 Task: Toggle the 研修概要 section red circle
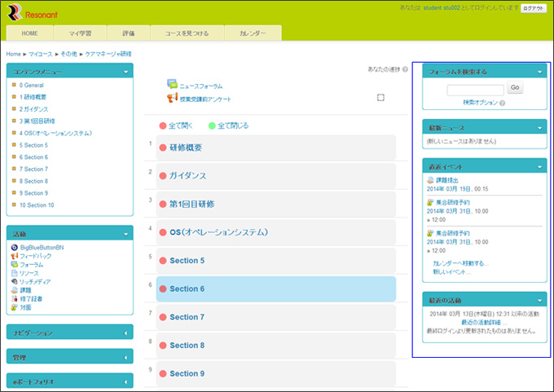point(163,148)
